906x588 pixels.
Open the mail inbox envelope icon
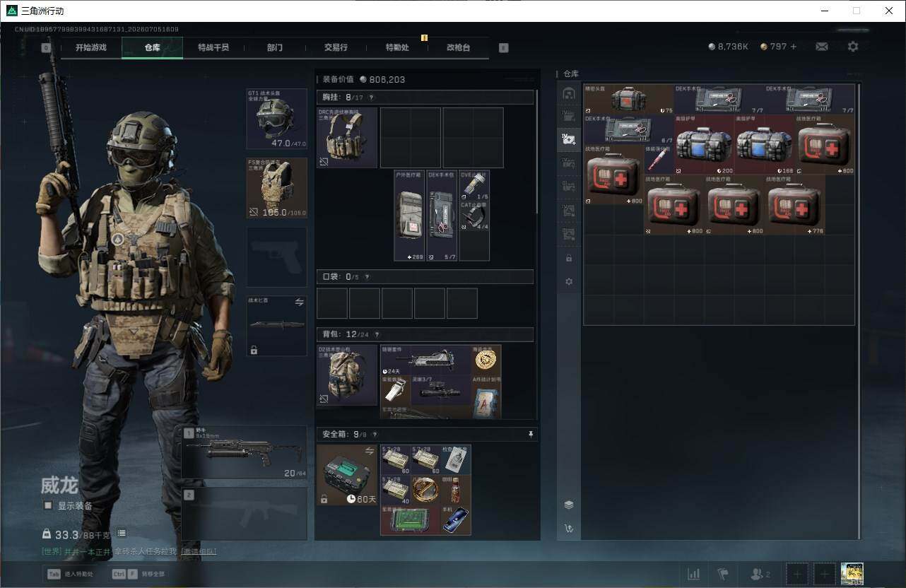click(x=822, y=47)
